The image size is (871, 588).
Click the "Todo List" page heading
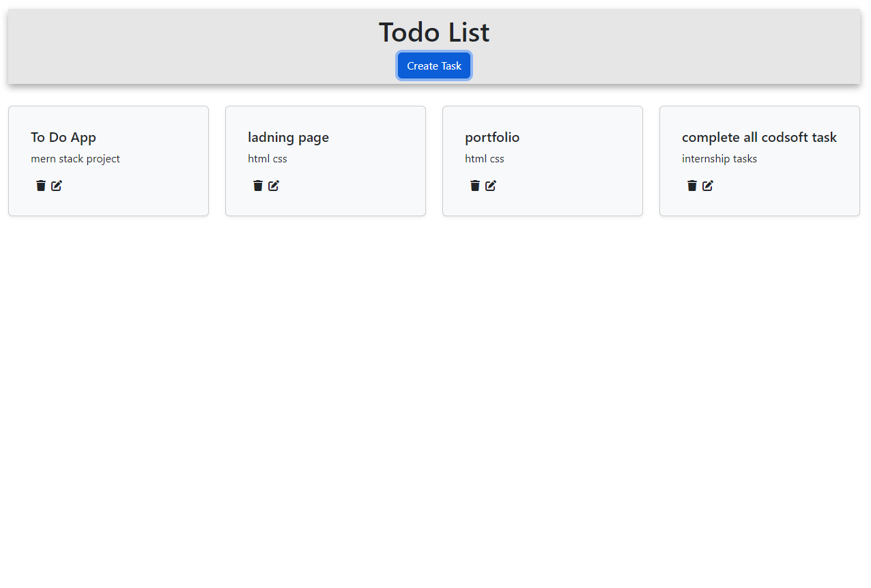(x=434, y=32)
